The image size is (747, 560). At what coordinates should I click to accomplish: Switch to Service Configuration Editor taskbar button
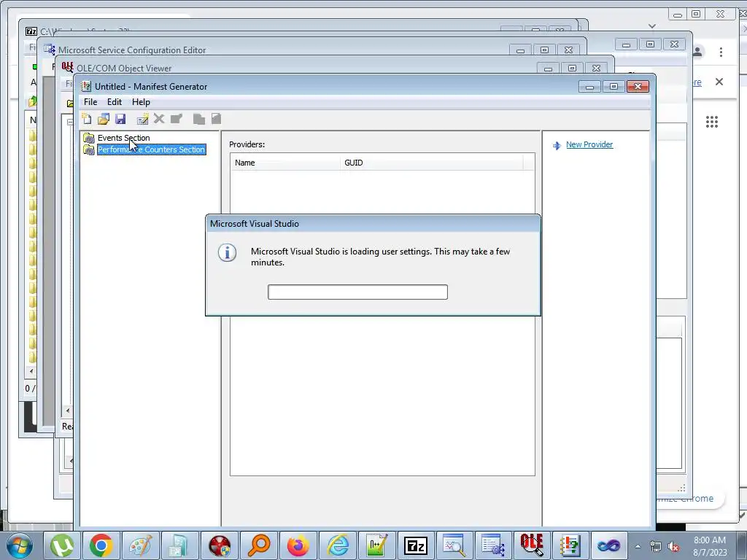tap(493, 545)
